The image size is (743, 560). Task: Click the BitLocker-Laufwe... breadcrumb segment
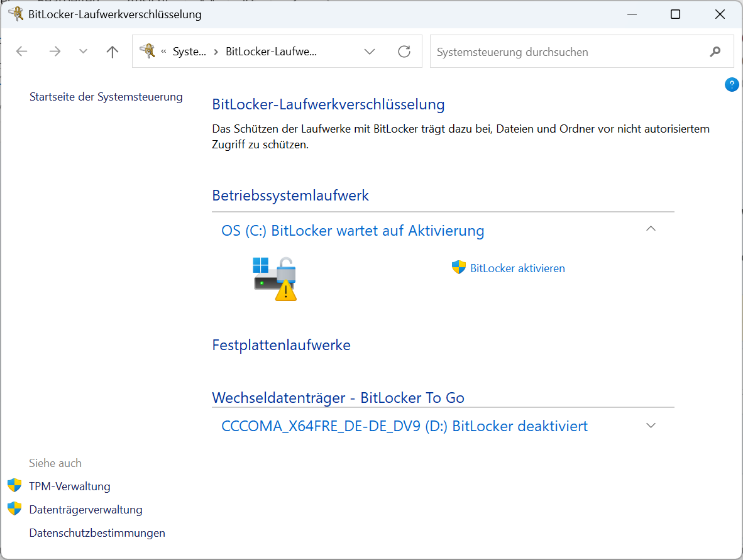pyautogui.click(x=271, y=52)
